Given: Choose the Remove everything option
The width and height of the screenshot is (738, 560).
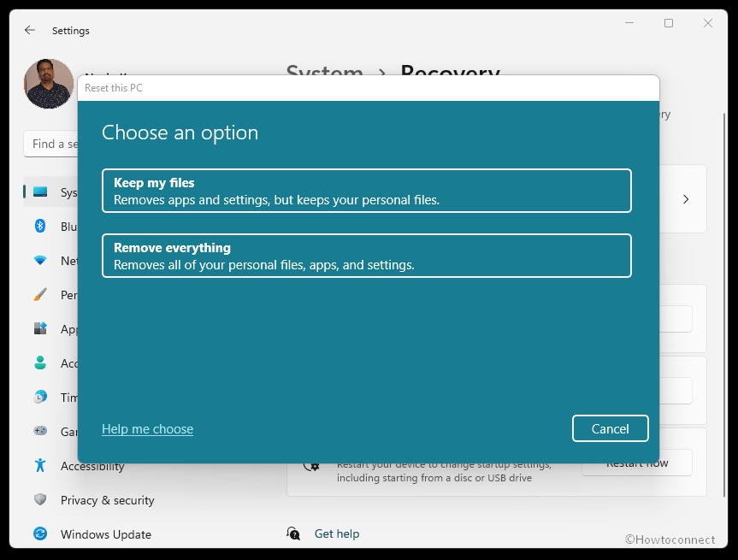Looking at the screenshot, I should (x=366, y=256).
